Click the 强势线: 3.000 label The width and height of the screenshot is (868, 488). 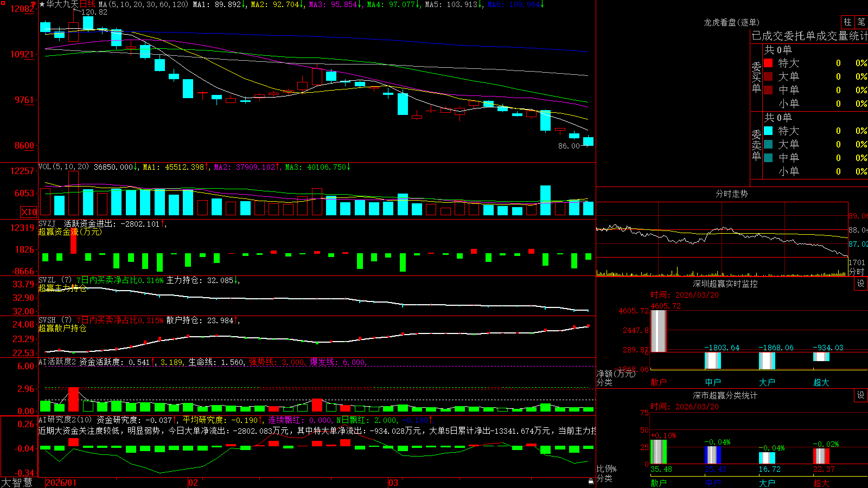tap(277, 362)
